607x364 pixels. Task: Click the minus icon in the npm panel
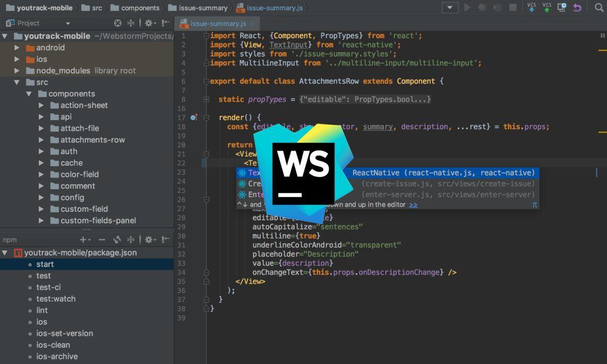102,240
